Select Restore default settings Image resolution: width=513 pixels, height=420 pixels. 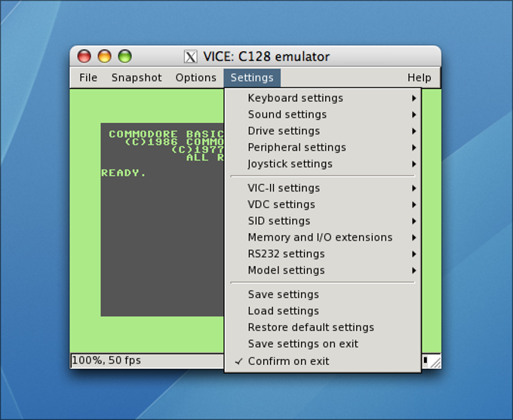pos(323,327)
